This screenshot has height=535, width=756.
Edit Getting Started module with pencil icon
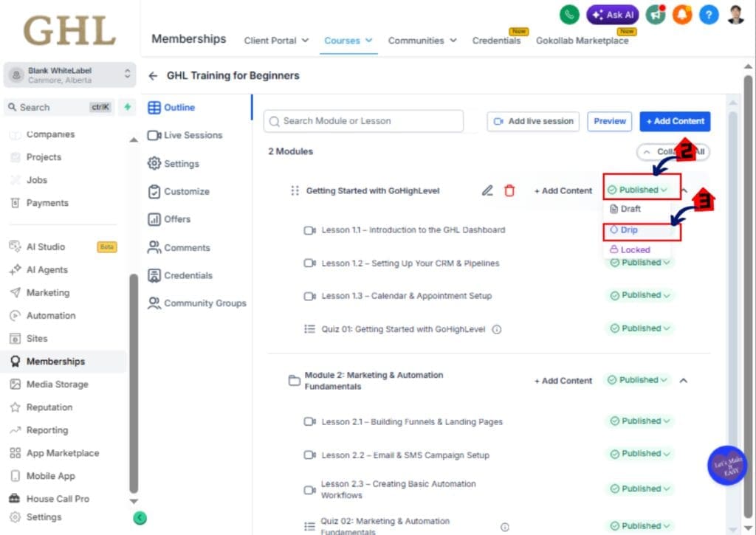click(x=487, y=191)
